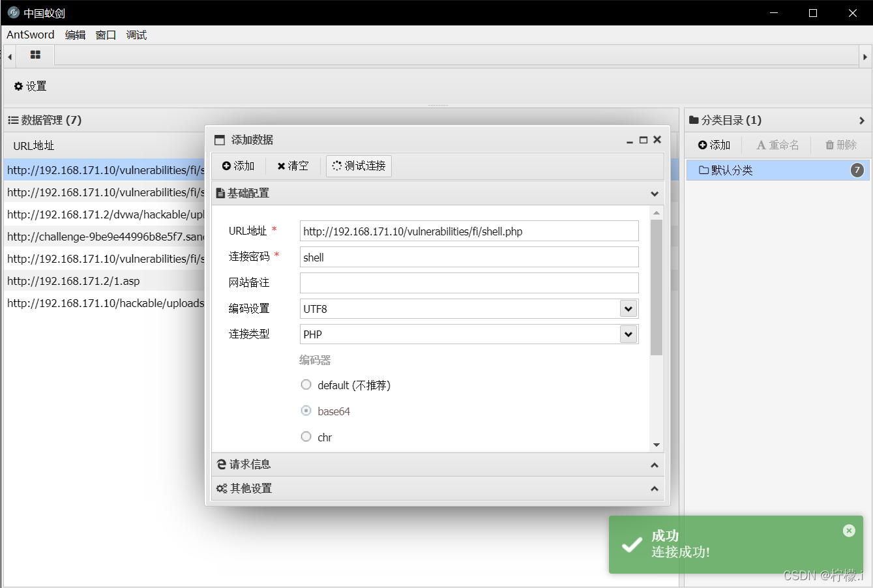Click the 添加 button in the dialog toolbar

(x=238, y=166)
